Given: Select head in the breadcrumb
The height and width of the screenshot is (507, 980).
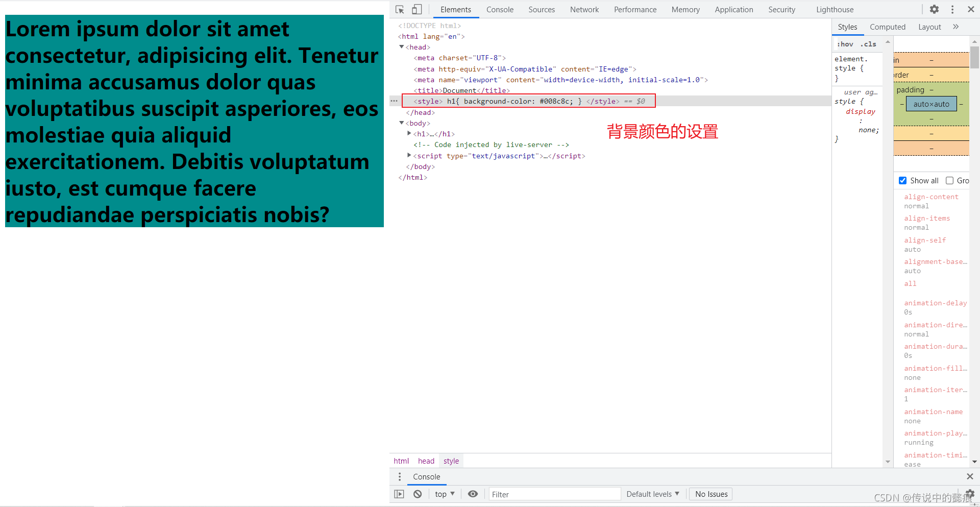Looking at the screenshot, I should click(x=426, y=461).
